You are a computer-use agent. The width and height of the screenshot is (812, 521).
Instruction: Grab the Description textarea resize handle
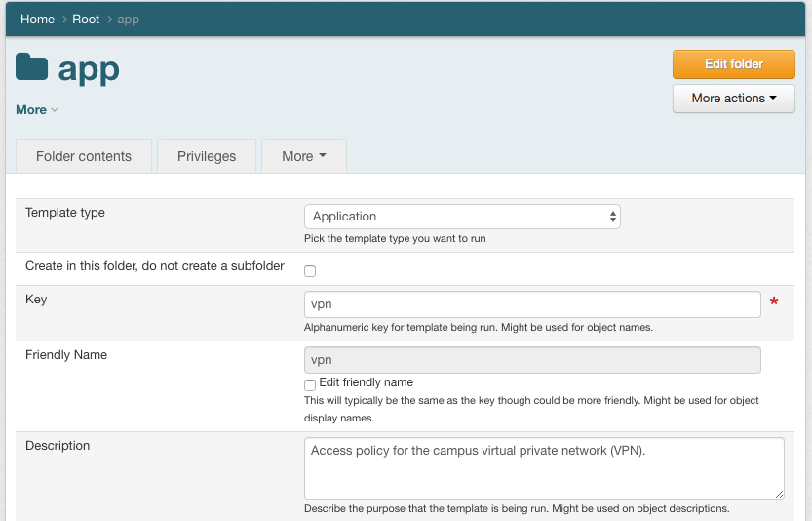778,494
